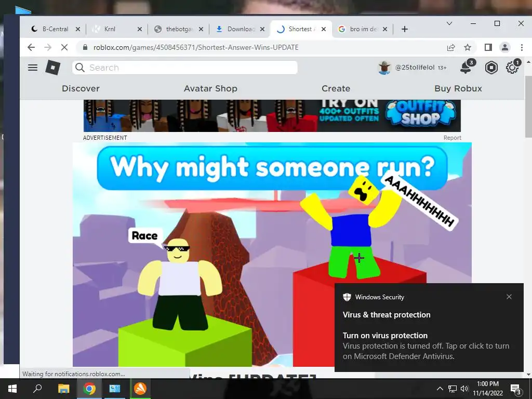Open the Robux balance icon
The width and height of the screenshot is (532, 399).
coord(491,68)
